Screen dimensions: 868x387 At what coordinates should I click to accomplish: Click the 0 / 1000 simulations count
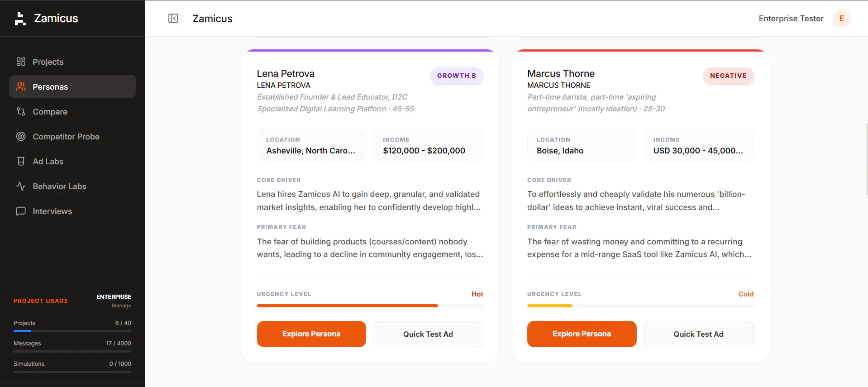[x=120, y=364]
